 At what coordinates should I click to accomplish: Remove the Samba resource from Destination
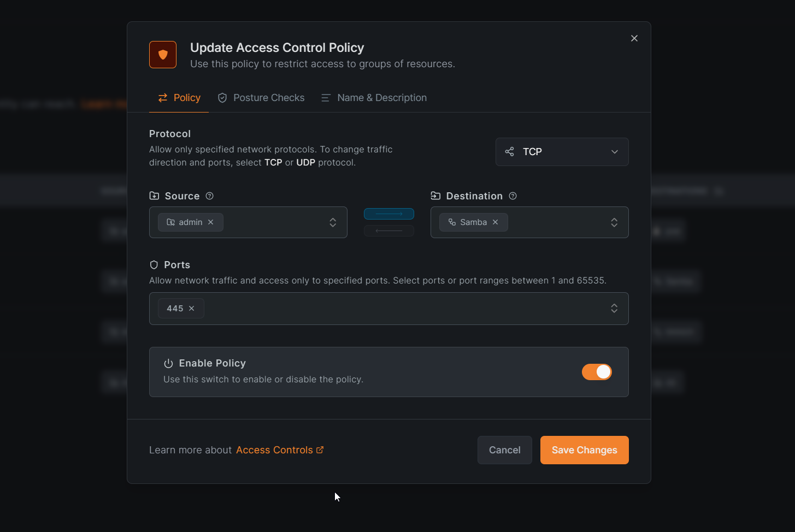tap(496, 222)
